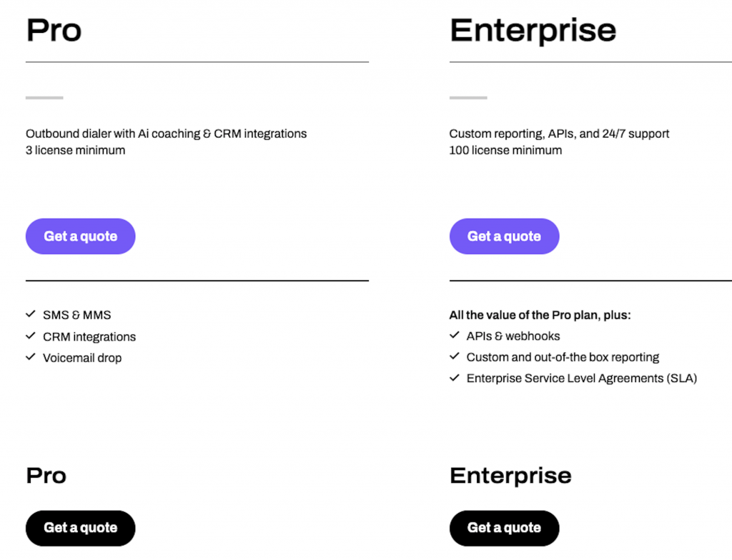Viewport: 732px width, 560px height.
Task: Click the checkmark beside Voicemail drop
Action: 31,357
